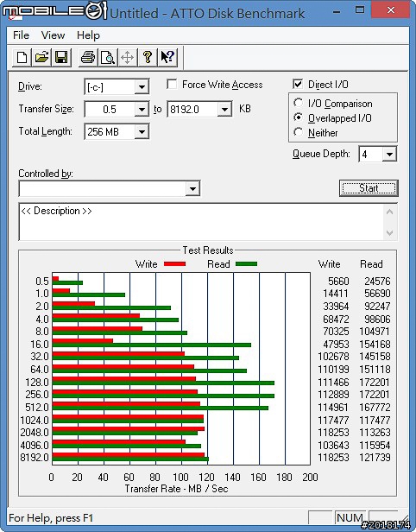Click the Read value 24576
The height and width of the screenshot is (532, 416).
click(x=377, y=281)
